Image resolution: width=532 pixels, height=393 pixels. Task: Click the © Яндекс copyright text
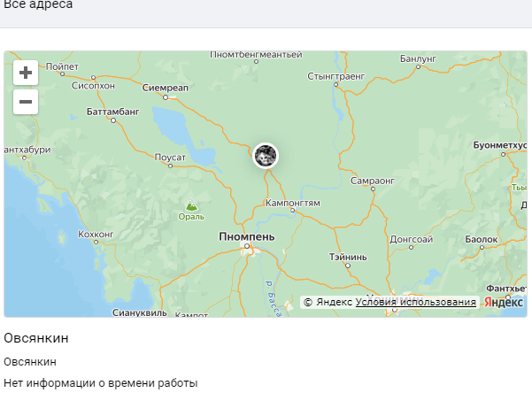click(328, 302)
